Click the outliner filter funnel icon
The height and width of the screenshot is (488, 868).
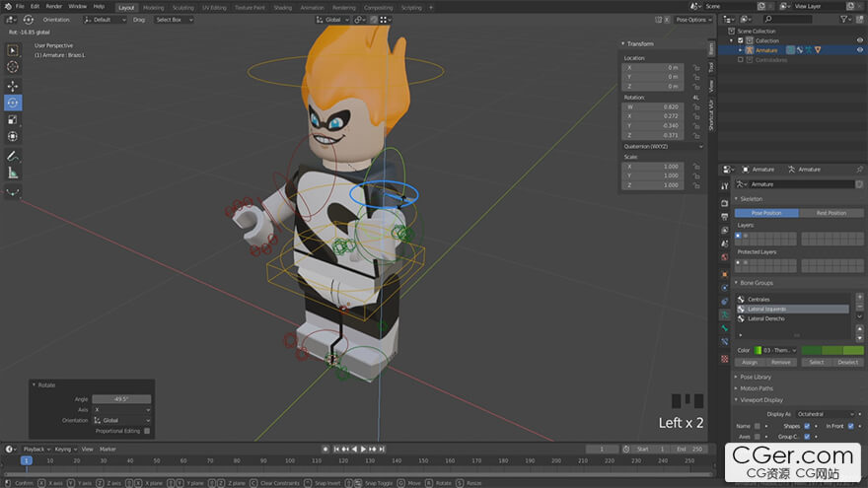tap(843, 20)
